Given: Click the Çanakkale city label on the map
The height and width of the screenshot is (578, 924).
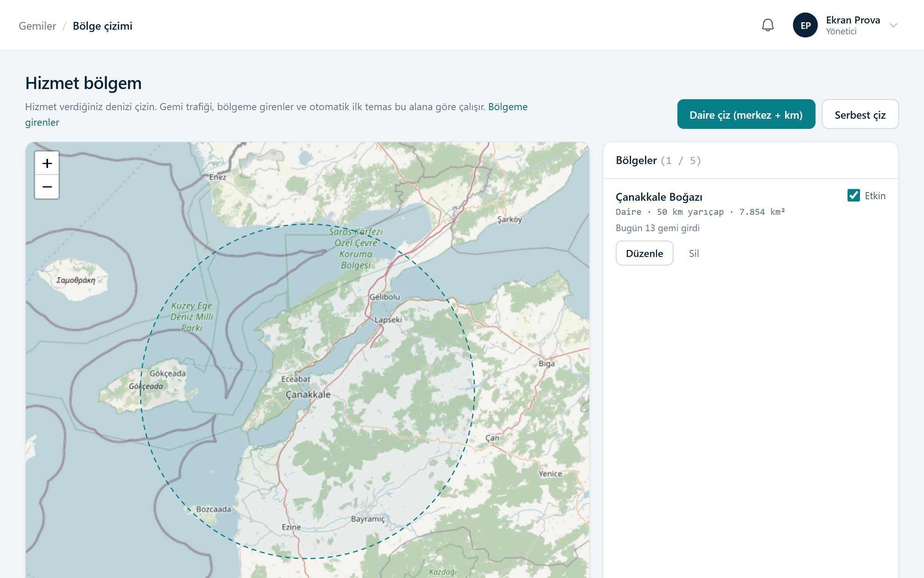Looking at the screenshot, I should tap(308, 394).
